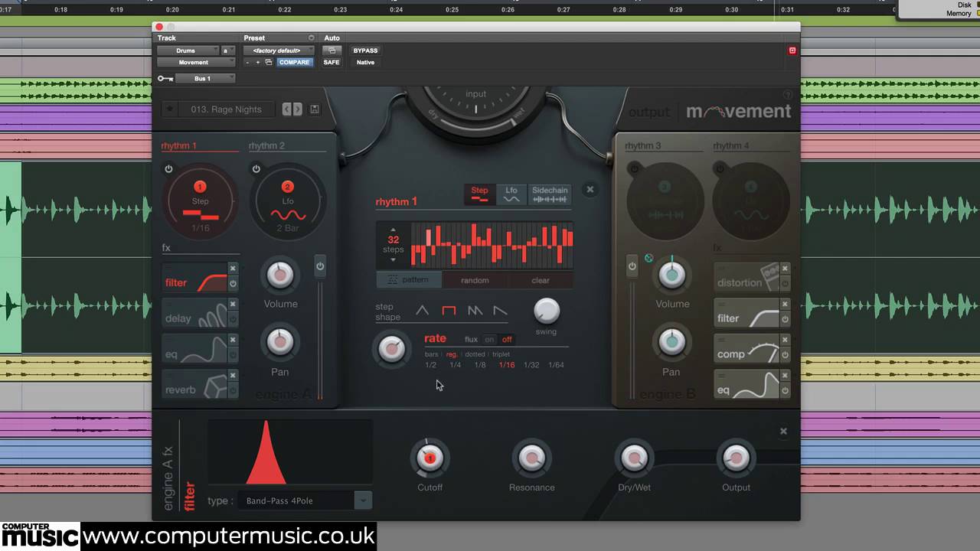Set rate to 1/32
980x551 pixels.
point(531,365)
